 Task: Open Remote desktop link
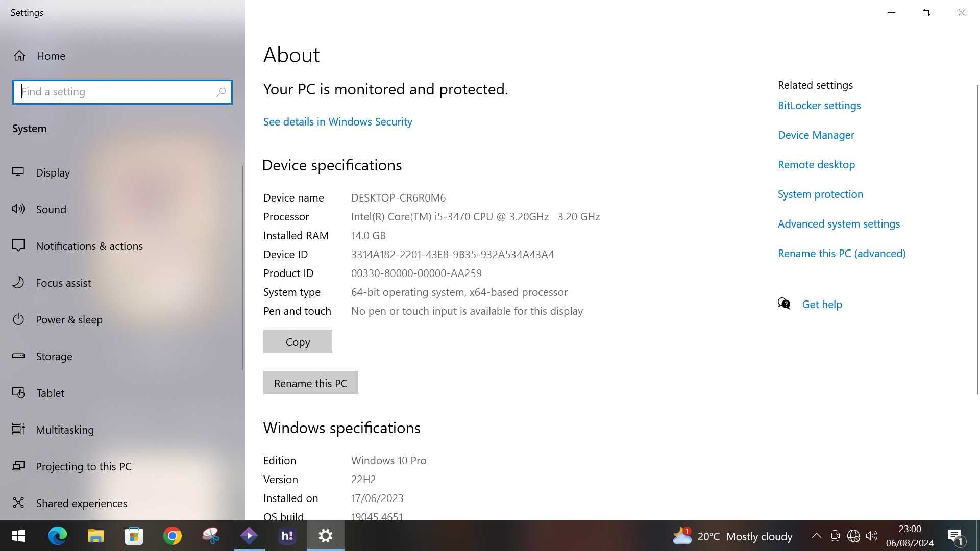(x=817, y=164)
